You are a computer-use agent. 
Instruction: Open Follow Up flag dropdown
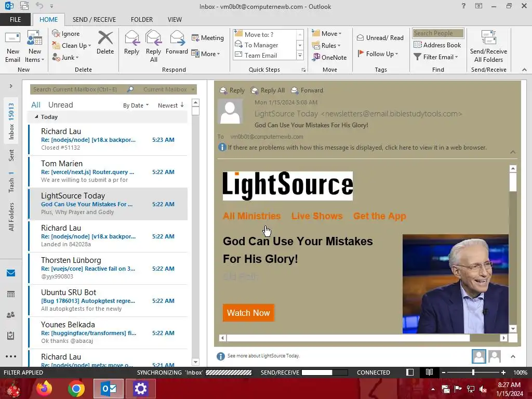coord(378,54)
